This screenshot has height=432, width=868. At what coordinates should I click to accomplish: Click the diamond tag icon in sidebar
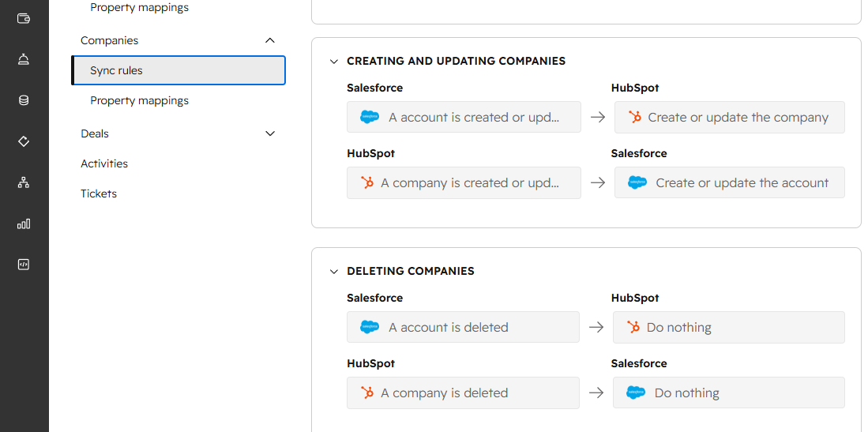23,141
